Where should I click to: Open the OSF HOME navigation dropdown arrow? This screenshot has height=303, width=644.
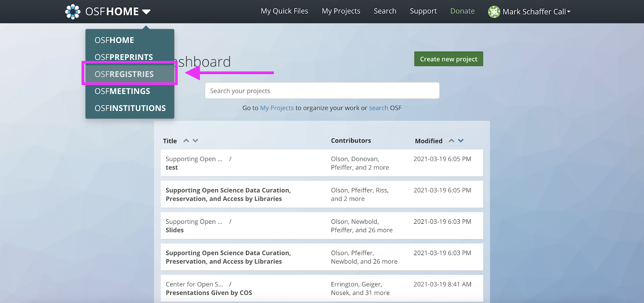[x=146, y=12]
